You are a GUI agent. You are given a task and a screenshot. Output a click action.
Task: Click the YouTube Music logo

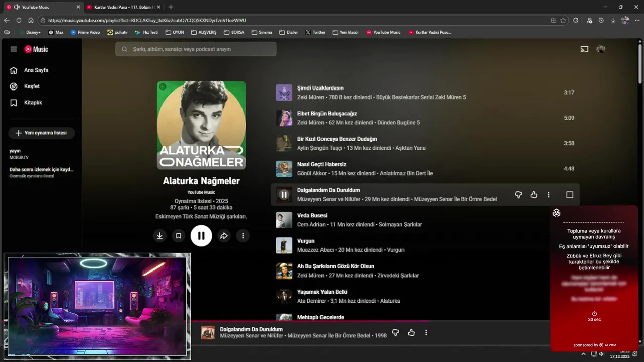point(36,49)
